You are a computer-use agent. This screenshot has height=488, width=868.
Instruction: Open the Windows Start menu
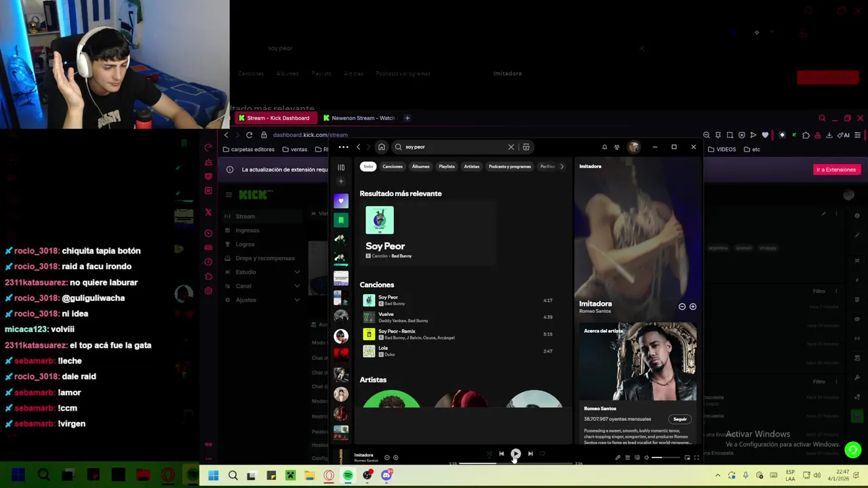[214, 476]
